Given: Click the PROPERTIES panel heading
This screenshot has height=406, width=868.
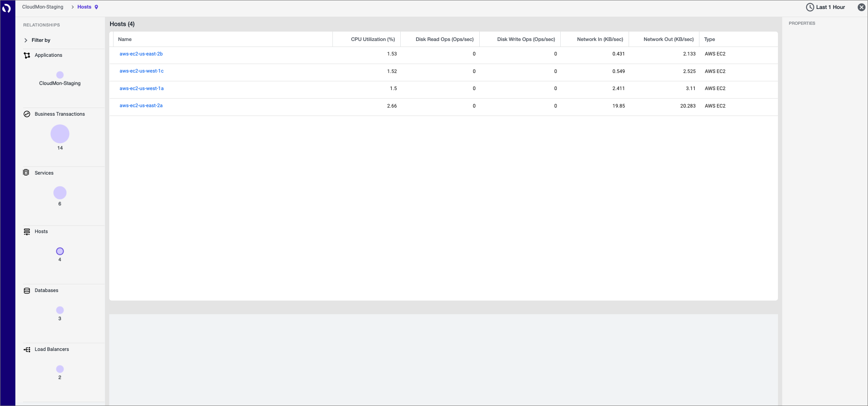Looking at the screenshot, I should [x=801, y=23].
